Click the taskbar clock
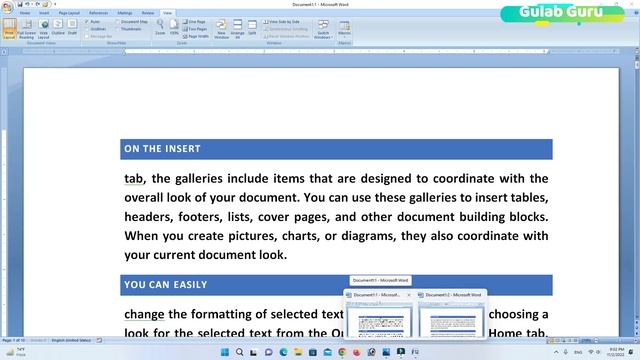Screen dimensions: 640x360 coord(616,352)
